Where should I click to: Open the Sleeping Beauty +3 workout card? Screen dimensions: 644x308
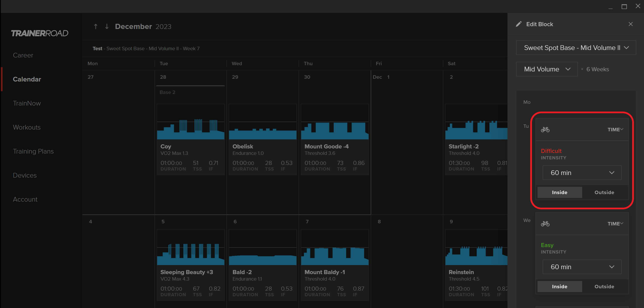click(190, 265)
